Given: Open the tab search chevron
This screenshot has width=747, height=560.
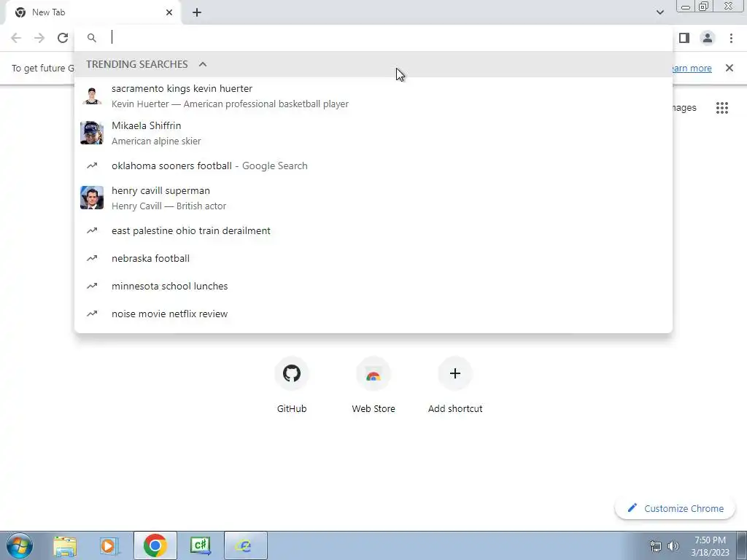Looking at the screenshot, I should (660, 12).
